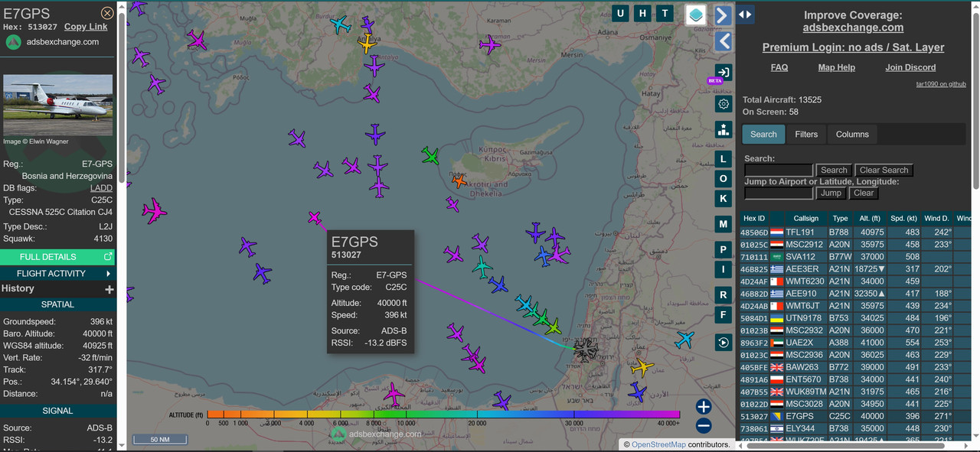The height and width of the screenshot is (452, 980).
Task: Toggle the T map button
Action: 666,13
